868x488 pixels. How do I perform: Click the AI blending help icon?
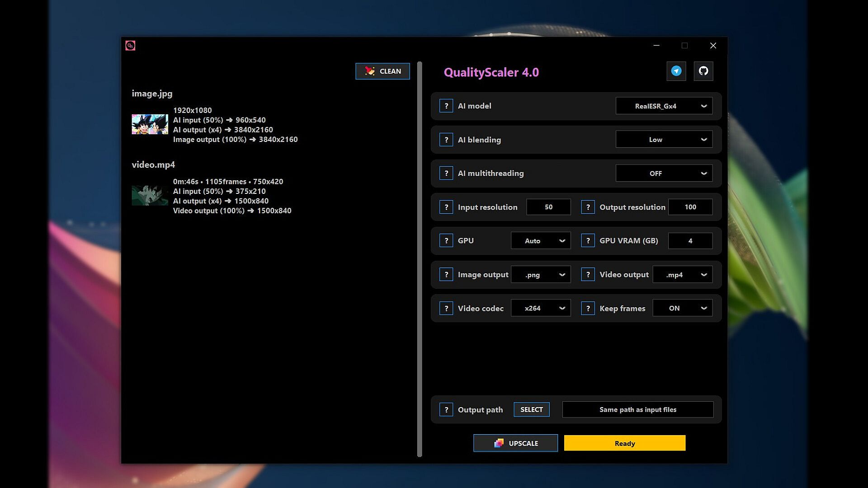446,140
